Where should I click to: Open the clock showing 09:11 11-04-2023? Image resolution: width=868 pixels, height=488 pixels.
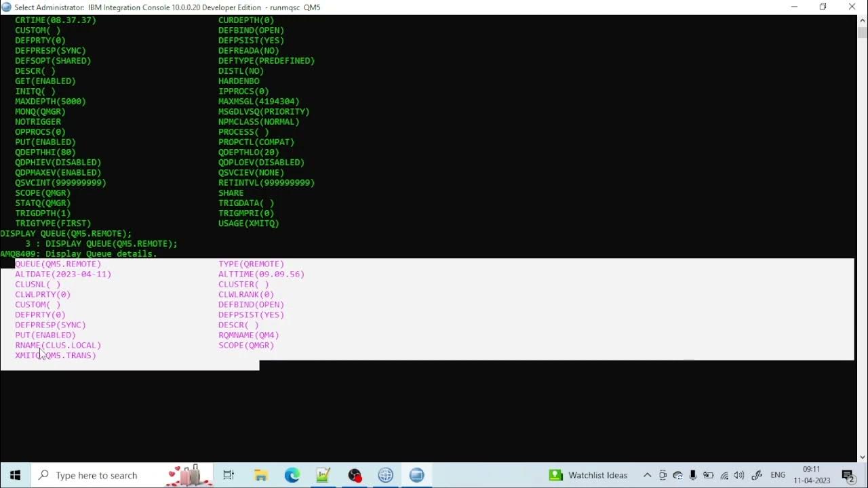[x=812, y=475]
